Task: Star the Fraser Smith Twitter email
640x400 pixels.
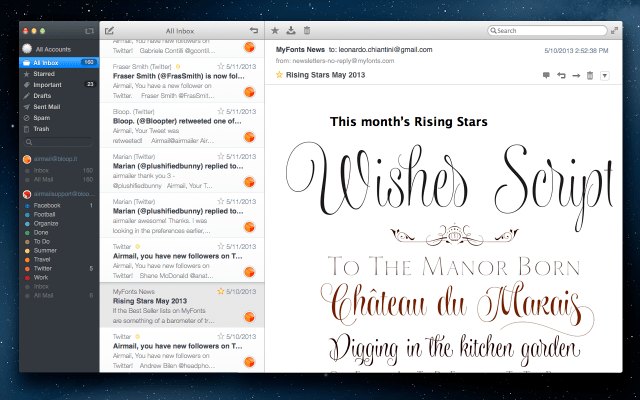Action: (x=221, y=66)
